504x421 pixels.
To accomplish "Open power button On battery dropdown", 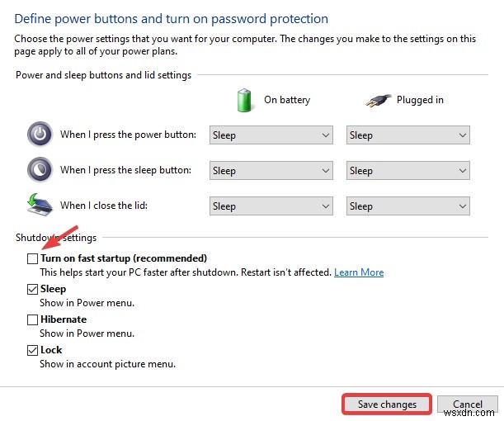I will [271, 135].
